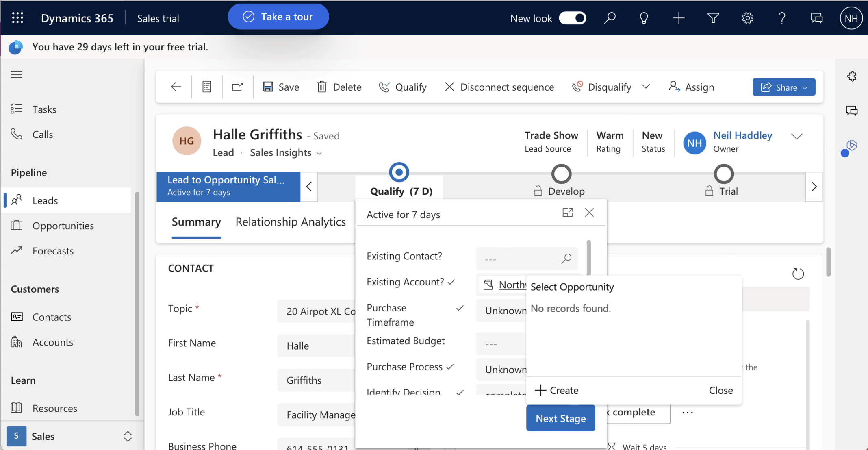Image resolution: width=868 pixels, height=450 pixels.
Task: Click the search magnifier in top bar
Action: pos(610,18)
